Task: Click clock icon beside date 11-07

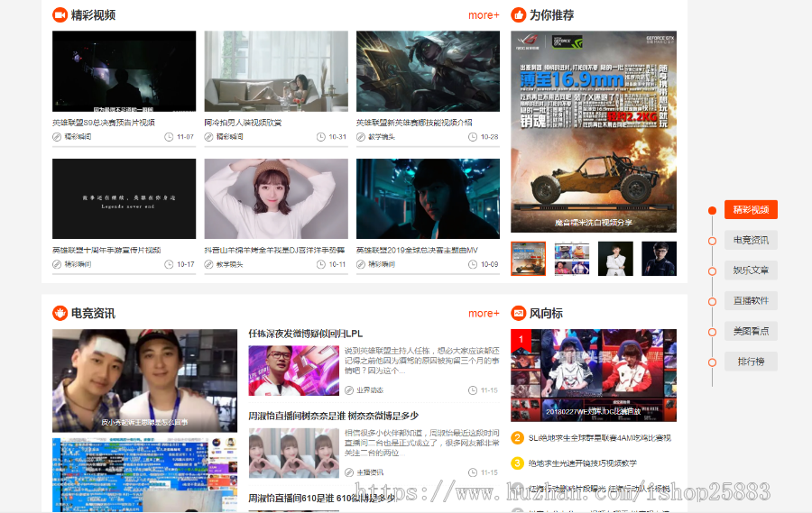Action: pos(169,137)
